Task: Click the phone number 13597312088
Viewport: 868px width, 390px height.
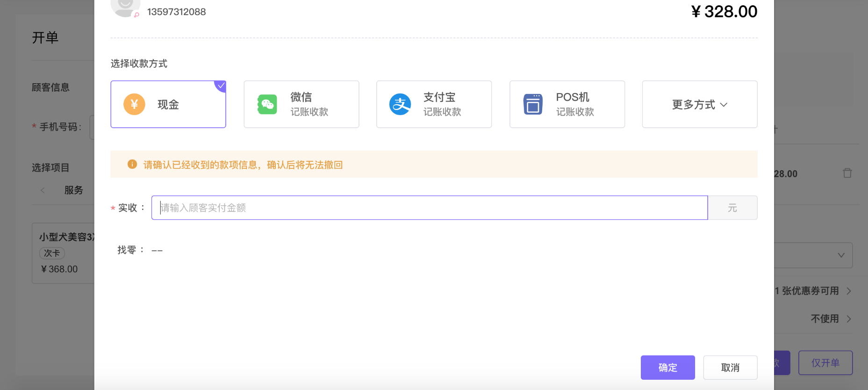Action: pyautogui.click(x=177, y=12)
